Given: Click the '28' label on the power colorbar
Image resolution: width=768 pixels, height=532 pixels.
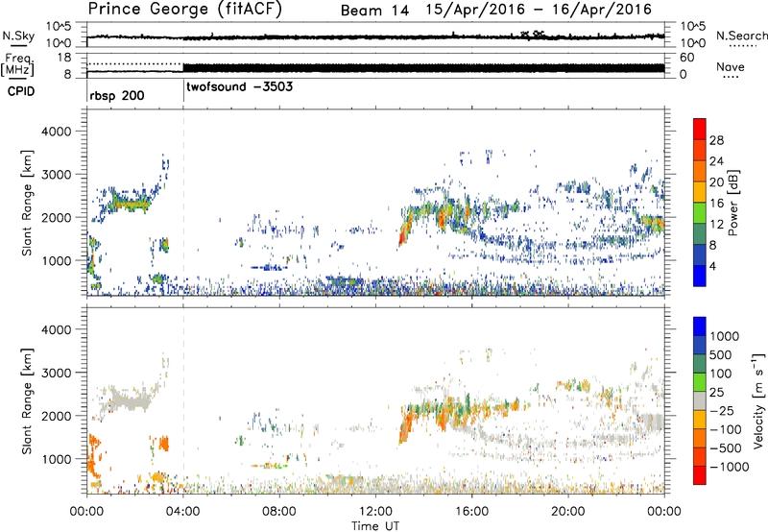Looking at the screenshot, I should [716, 140].
